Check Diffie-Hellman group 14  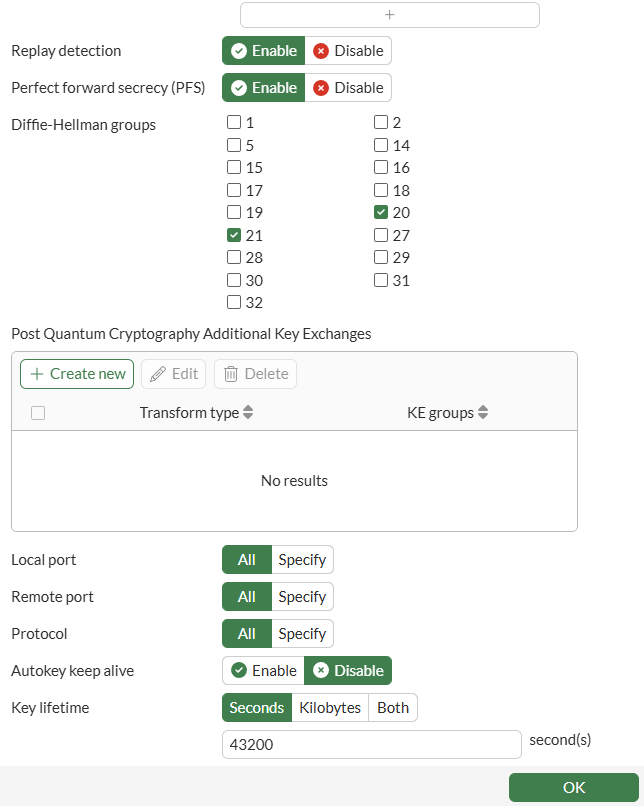380,145
